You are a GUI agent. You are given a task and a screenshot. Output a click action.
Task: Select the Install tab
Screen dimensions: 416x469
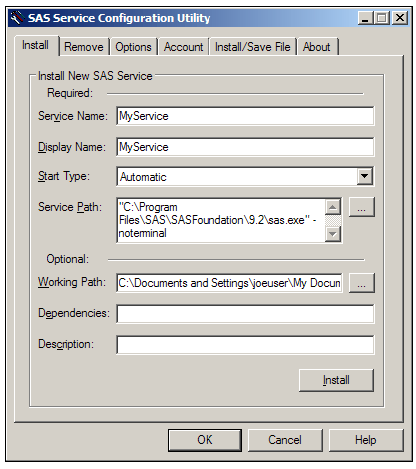(x=36, y=45)
